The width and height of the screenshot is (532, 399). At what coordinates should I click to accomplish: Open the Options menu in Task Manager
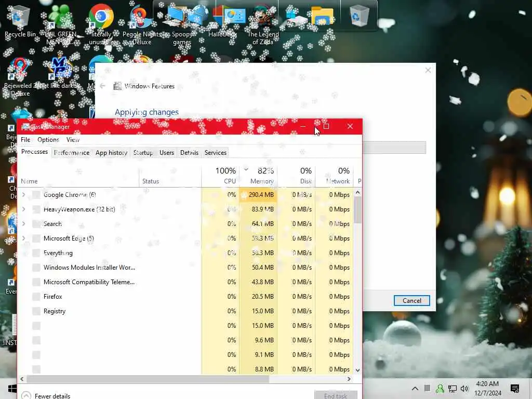(48, 140)
